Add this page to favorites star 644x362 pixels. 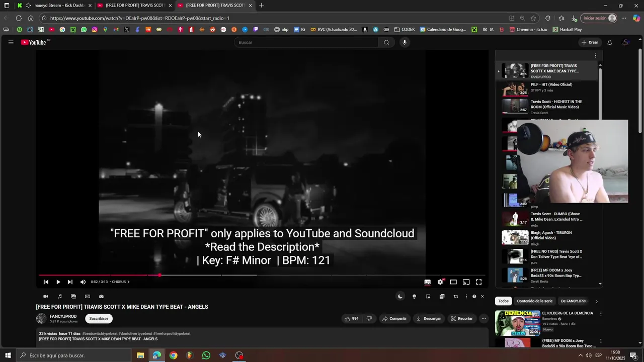tap(533, 18)
